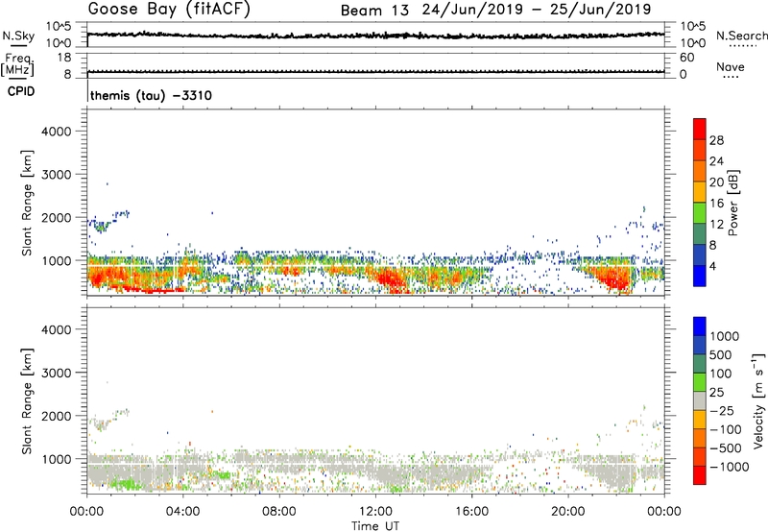768x532 pixels.
Task: Click the Time UT axis title
Action: [375, 526]
